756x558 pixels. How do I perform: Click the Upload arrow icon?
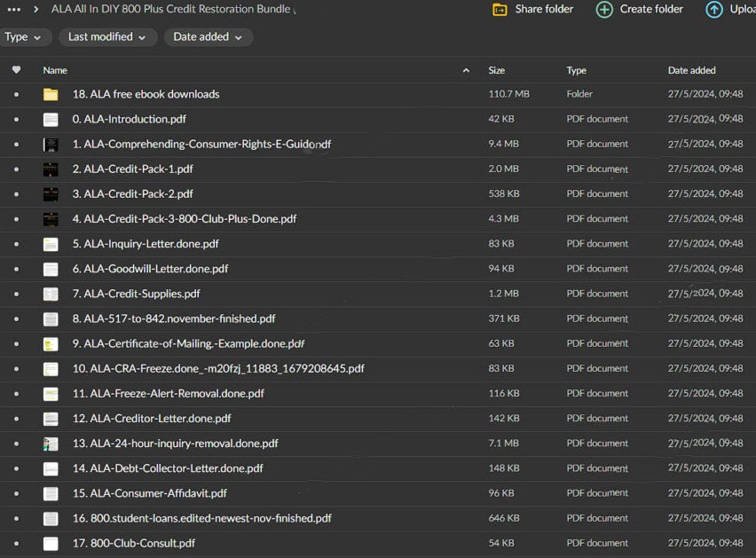[714, 10]
